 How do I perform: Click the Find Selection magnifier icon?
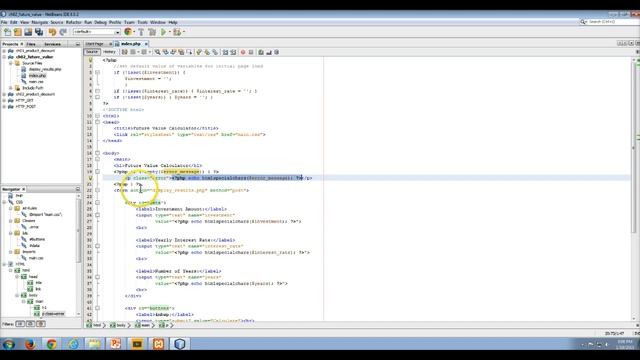click(157, 52)
